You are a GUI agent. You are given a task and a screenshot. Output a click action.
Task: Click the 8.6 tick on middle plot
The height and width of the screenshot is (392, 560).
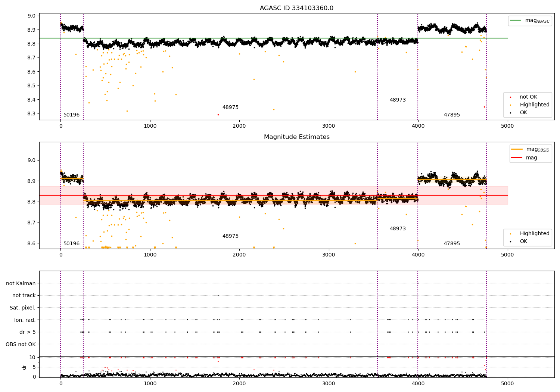31,243
